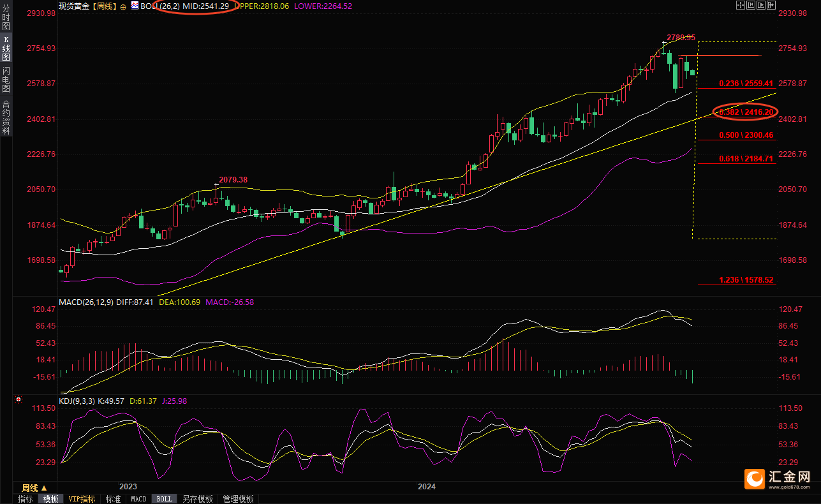Select the 模板 bottom tab
821x504 pixels.
(50, 499)
